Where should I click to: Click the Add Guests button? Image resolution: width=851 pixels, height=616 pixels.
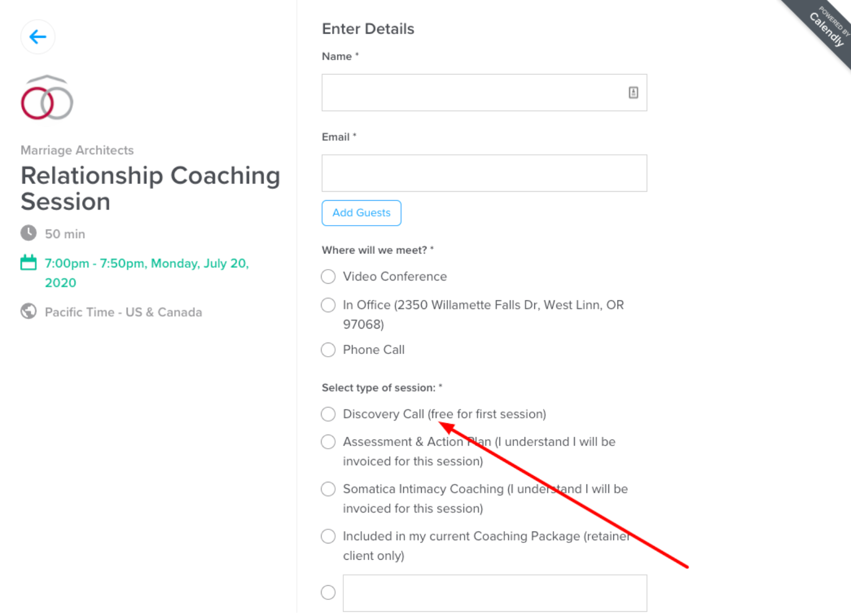[x=361, y=213]
